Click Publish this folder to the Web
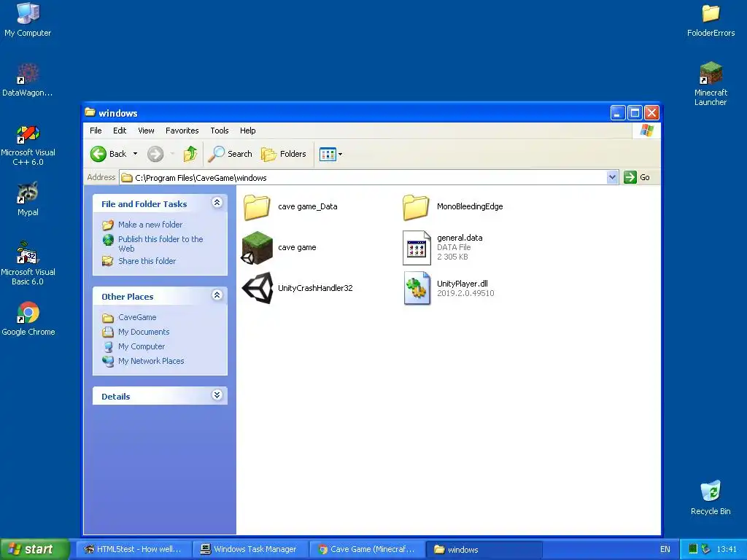Image resolution: width=747 pixels, height=560 pixels. [x=160, y=244]
